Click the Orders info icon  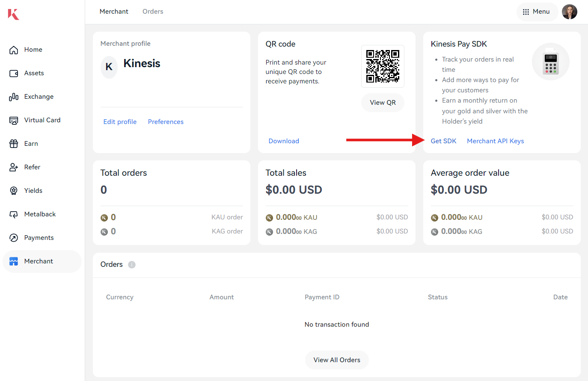pos(132,265)
